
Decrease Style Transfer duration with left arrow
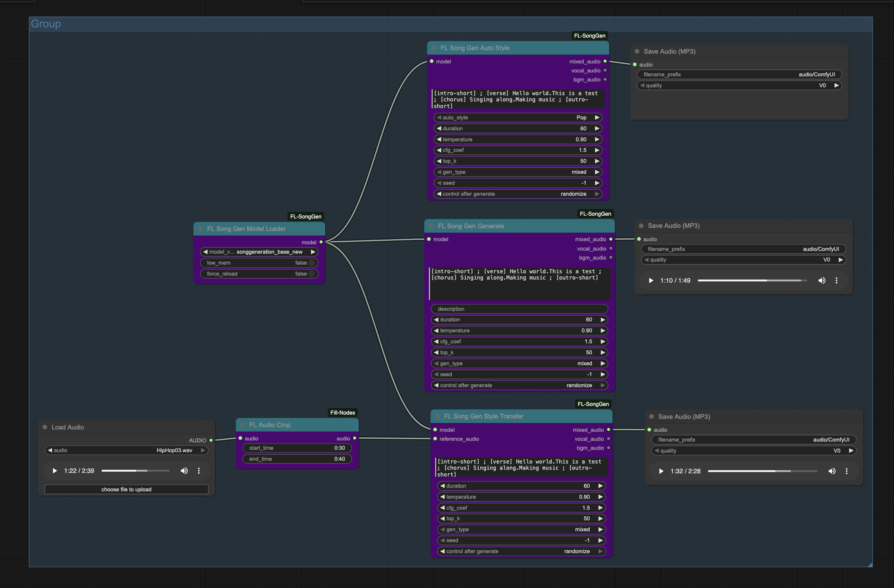[x=442, y=486]
